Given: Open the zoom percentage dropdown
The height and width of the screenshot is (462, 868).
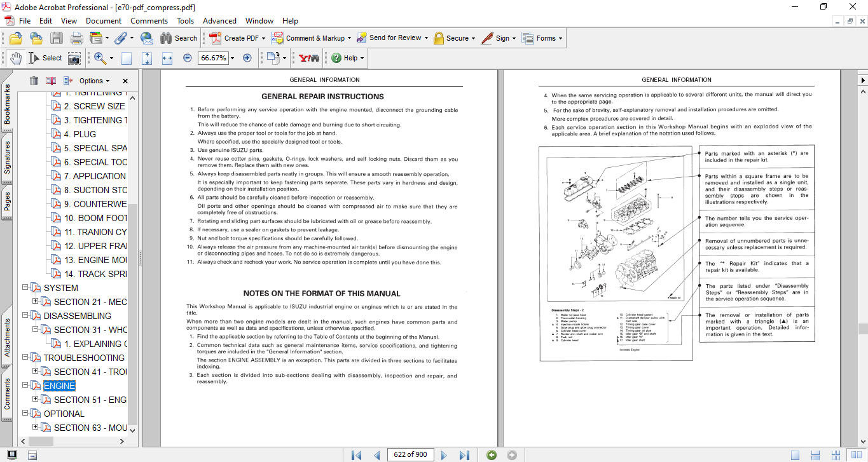Looking at the screenshot, I should point(232,58).
